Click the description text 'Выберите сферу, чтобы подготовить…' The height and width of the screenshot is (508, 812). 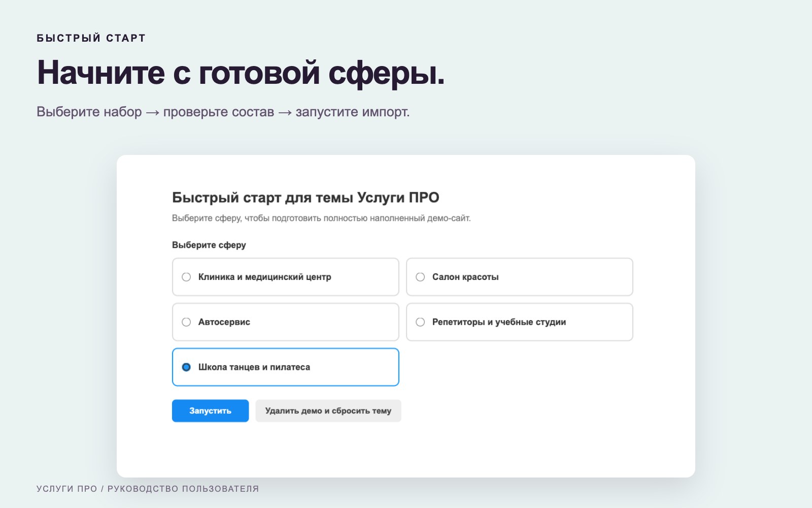(x=321, y=218)
